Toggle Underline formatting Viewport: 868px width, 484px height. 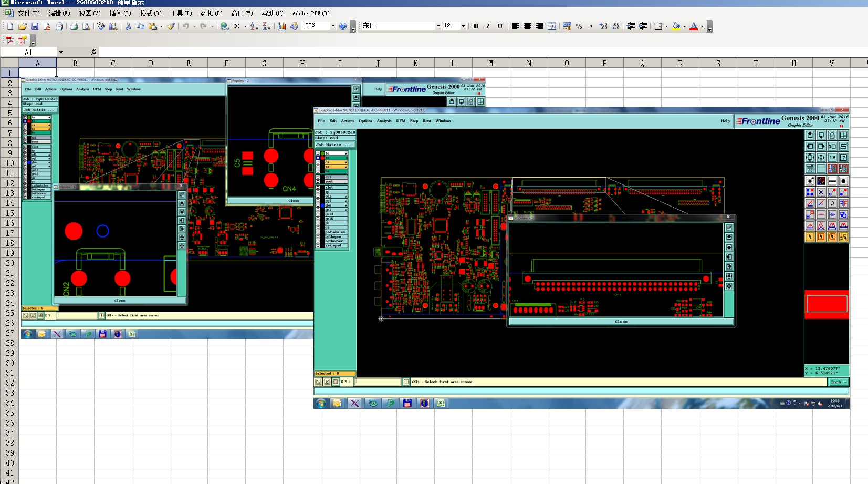click(x=500, y=26)
